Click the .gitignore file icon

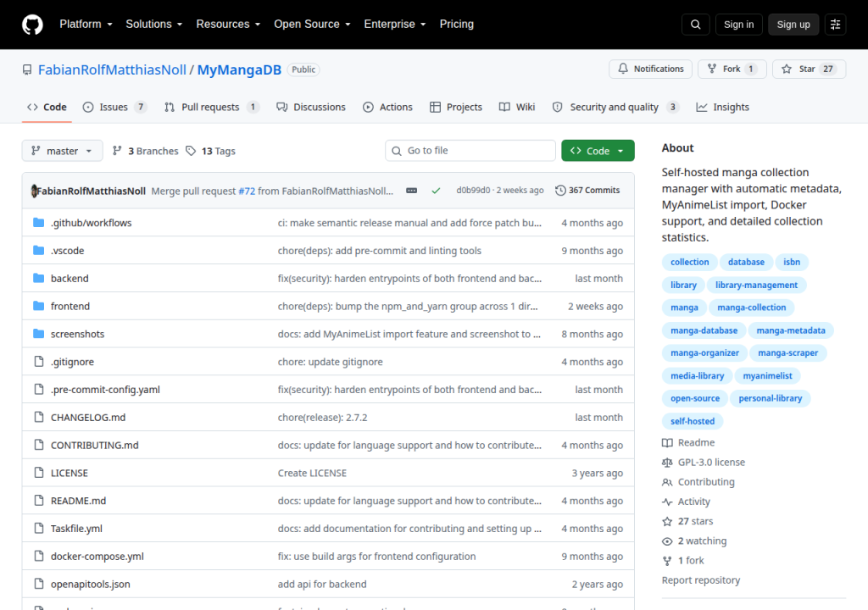point(39,362)
